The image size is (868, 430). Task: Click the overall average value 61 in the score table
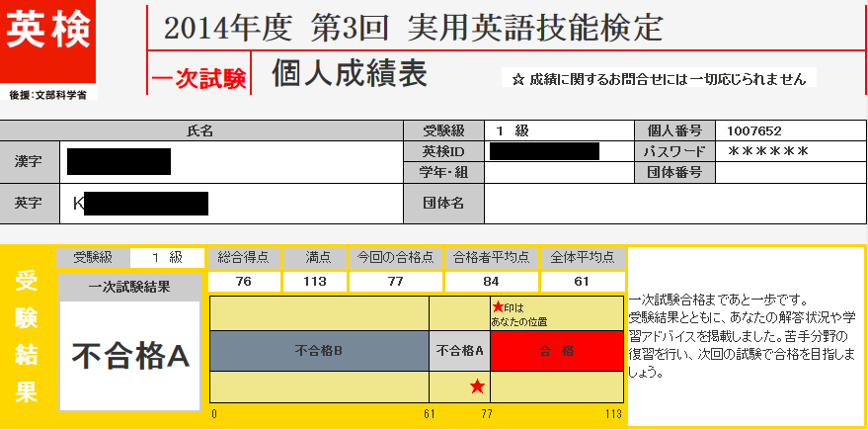[x=583, y=282]
